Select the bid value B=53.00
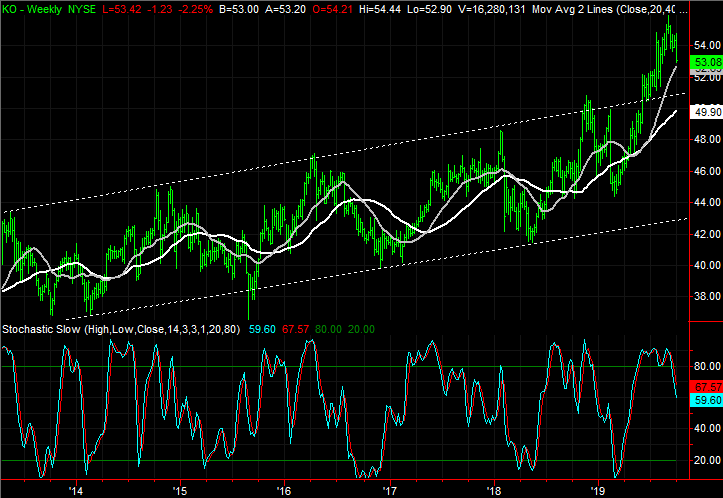723x498 pixels. [239, 9]
